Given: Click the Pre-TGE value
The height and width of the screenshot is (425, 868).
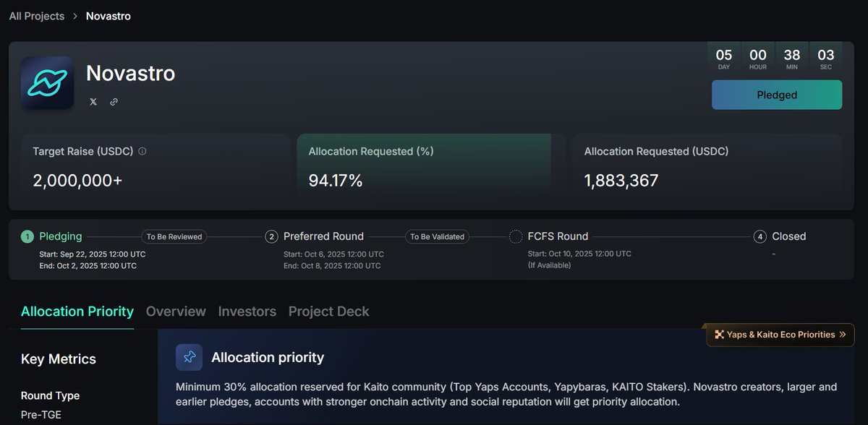Looking at the screenshot, I should pyautogui.click(x=42, y=416).
